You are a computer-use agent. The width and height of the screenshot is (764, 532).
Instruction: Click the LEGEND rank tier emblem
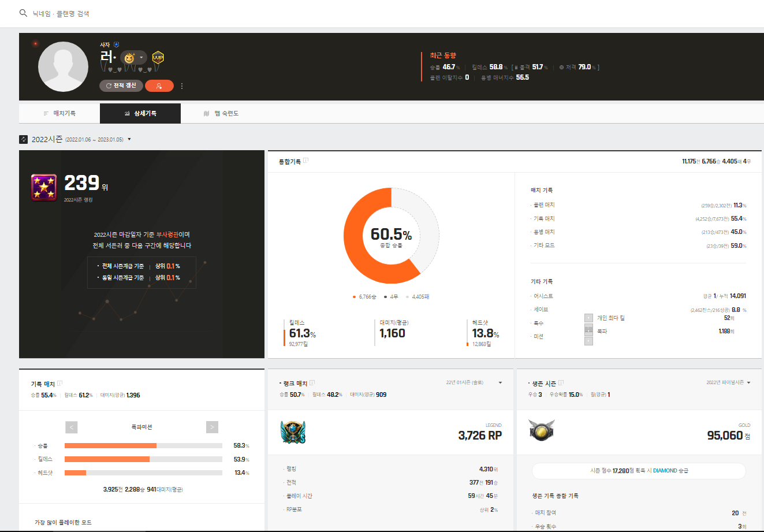tap(293, 432)
